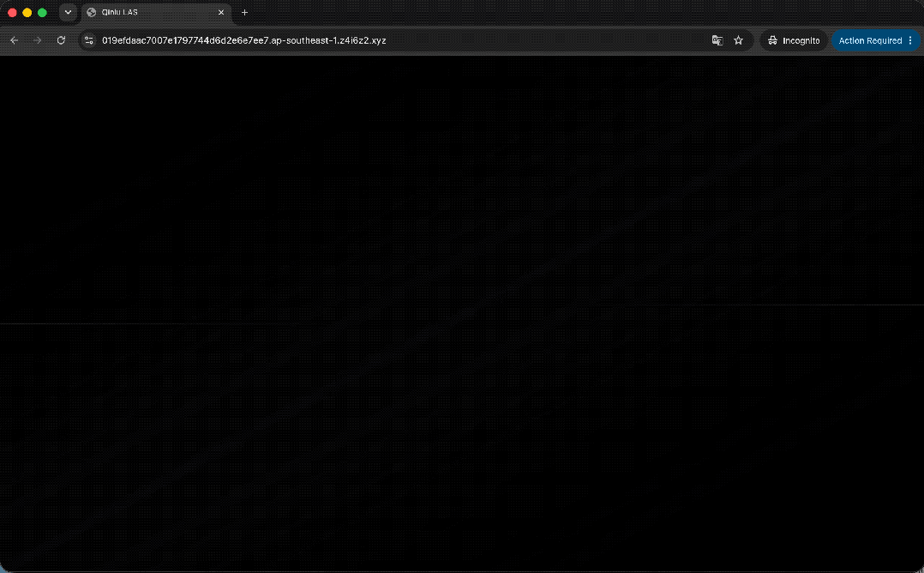Click the Action Required button
924x573 pixels.
tap(876, 40)
